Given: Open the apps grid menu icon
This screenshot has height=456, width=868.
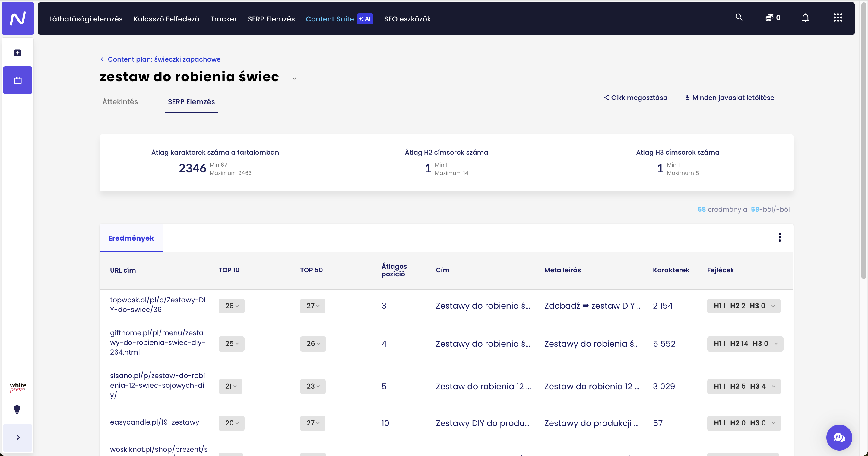Looking at the screenshot, I should pos(838,18).
